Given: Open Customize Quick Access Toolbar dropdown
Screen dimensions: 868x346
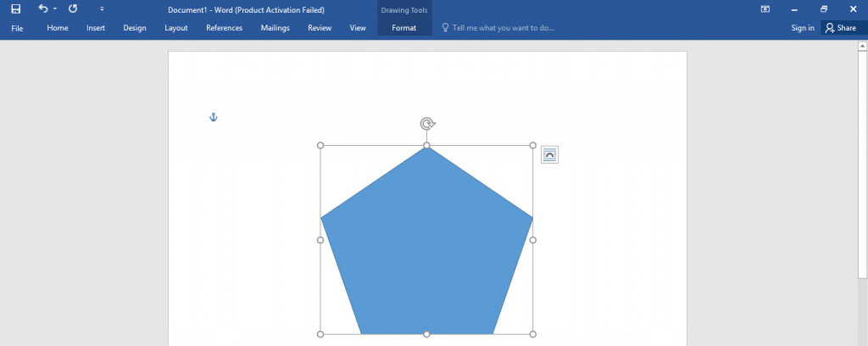Looking at the screenshot, I should [x=102, y=8].
